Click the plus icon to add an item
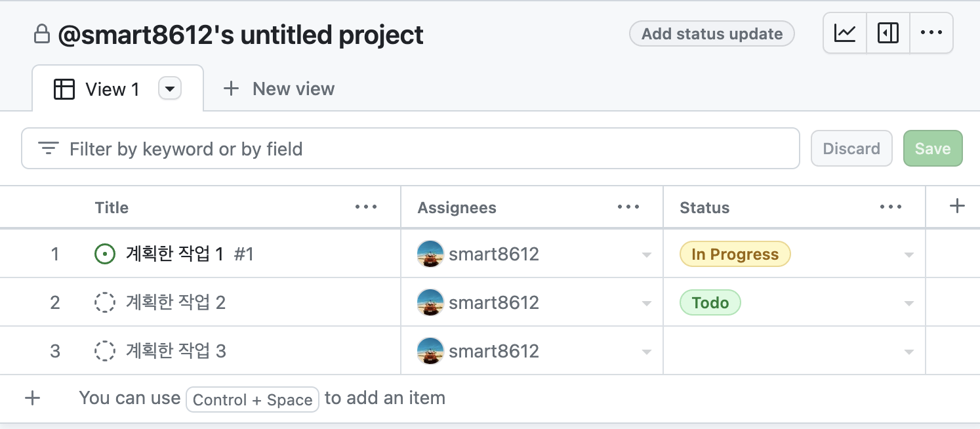The image size is (980, 429). [32, 398]
